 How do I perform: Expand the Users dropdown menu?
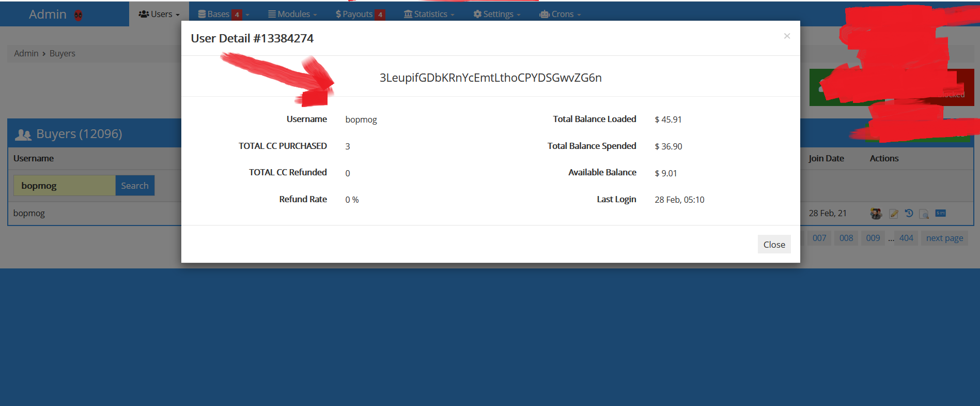tap(159, 14)
